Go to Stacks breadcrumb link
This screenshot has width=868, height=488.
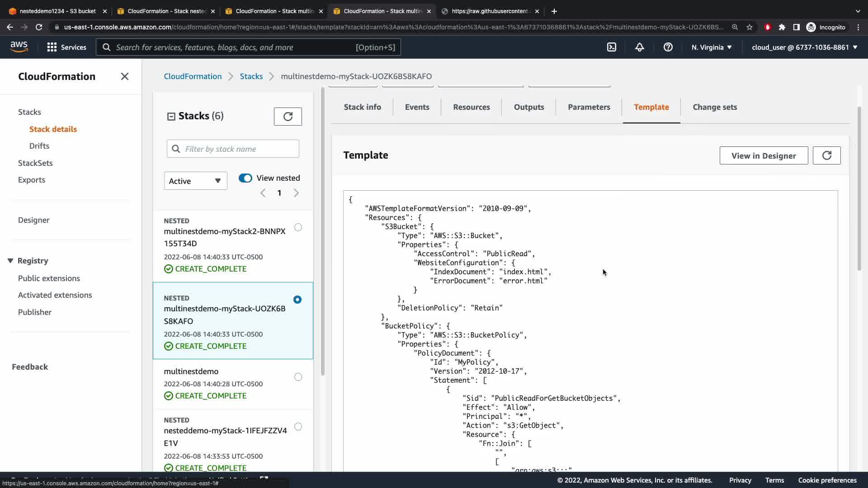click(251, 76)
